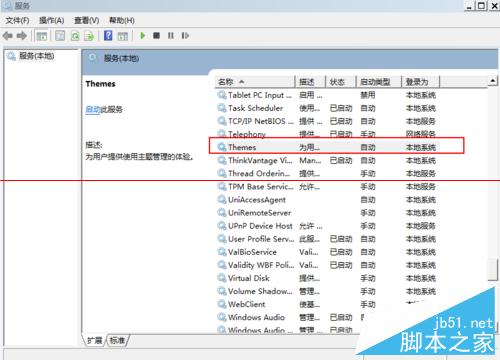Select the UniAccessAgent service name
The image size is (500, 360).
click(x=257, y=200)
